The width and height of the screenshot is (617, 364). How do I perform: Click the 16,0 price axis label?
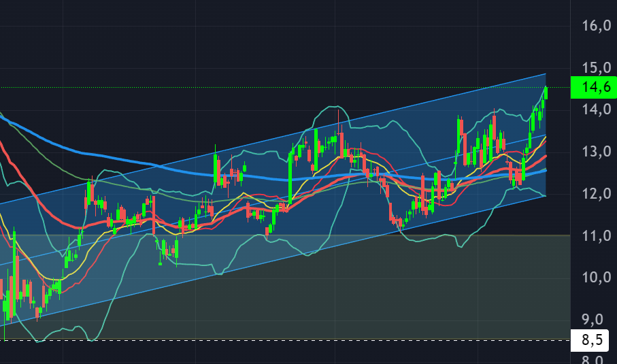(596, 26)
